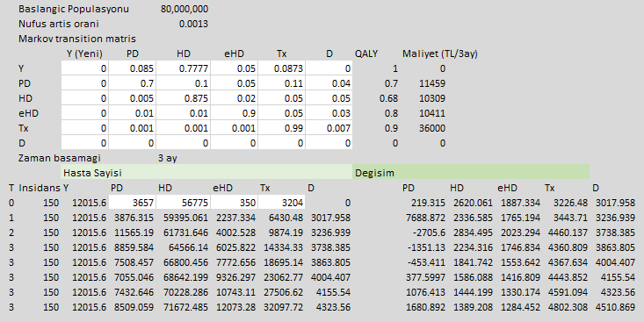Select HD value 68642.199

tap(185, 277)
